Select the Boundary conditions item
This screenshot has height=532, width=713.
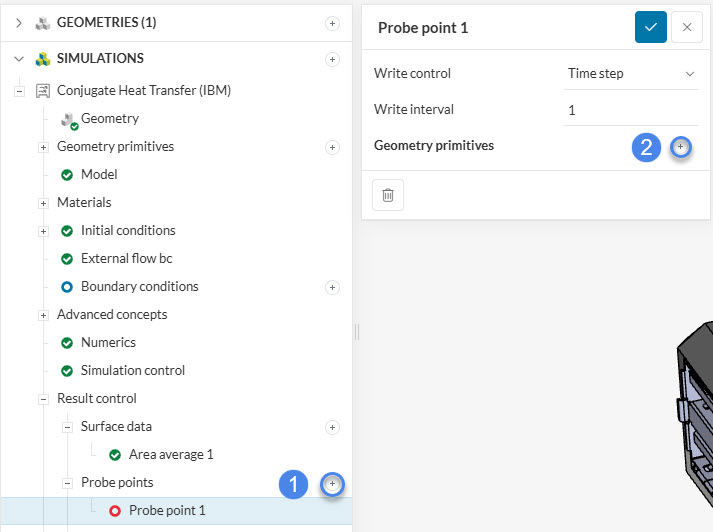pyautogui.click(x=139, y=286)
